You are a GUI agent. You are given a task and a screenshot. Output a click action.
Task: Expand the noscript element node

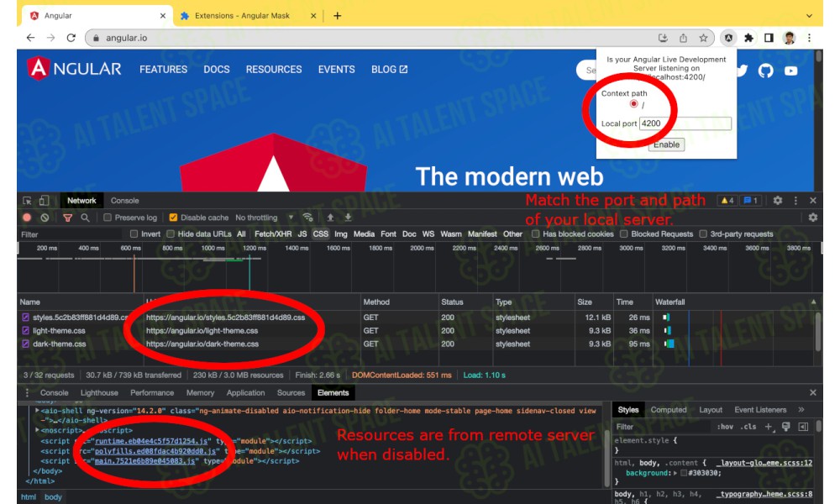coord(37,430)
